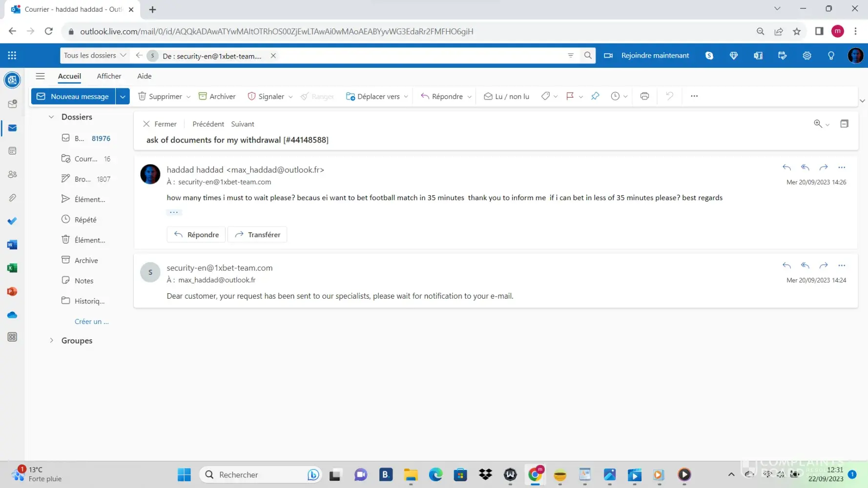The width and height of the screenshot is (868, 488).
Task: Toggle the navigation pane hamburger menu
Action: tap(41, 76)
